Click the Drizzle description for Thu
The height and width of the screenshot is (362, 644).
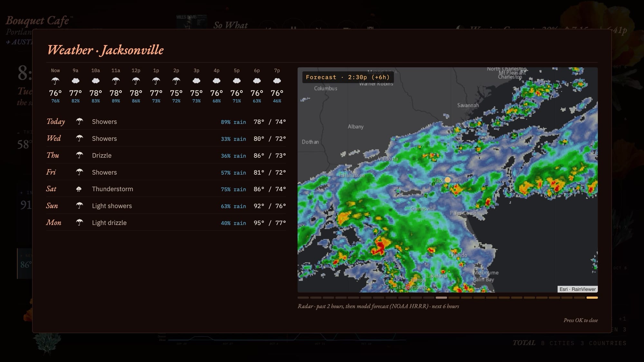(102, 155)
